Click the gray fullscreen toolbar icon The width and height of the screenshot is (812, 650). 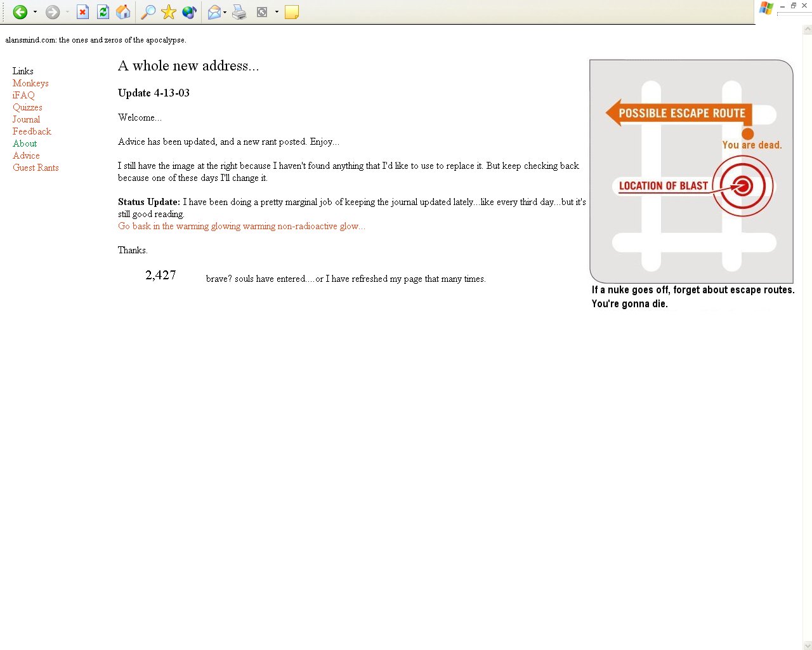coord(262,12)
